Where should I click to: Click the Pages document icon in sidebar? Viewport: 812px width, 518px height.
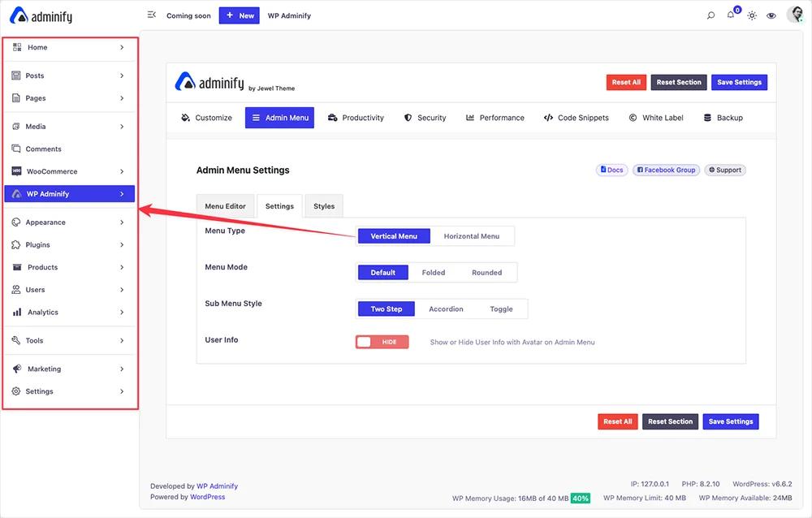[x=16, y=98]
